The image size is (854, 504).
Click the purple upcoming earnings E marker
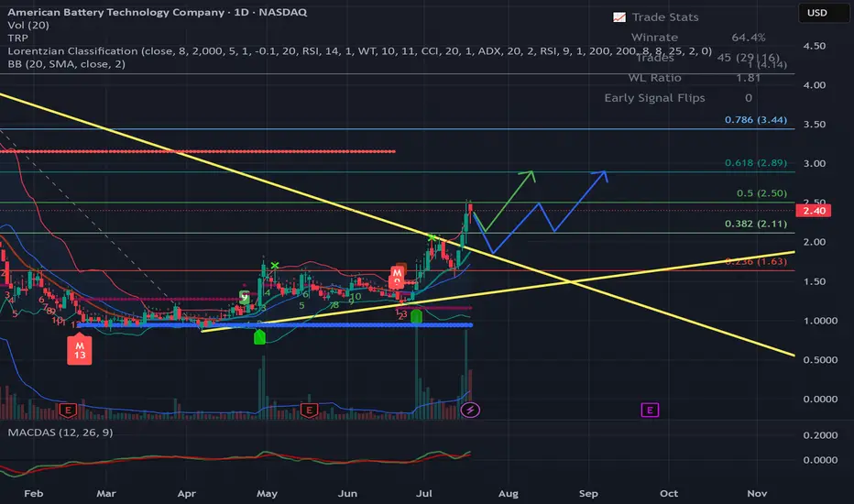[x=650, y=410]
